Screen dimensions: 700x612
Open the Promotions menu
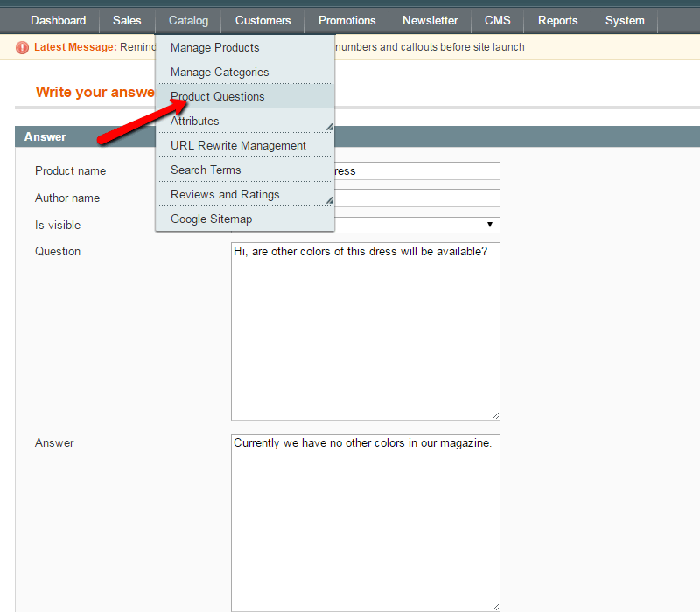point(346,20)
